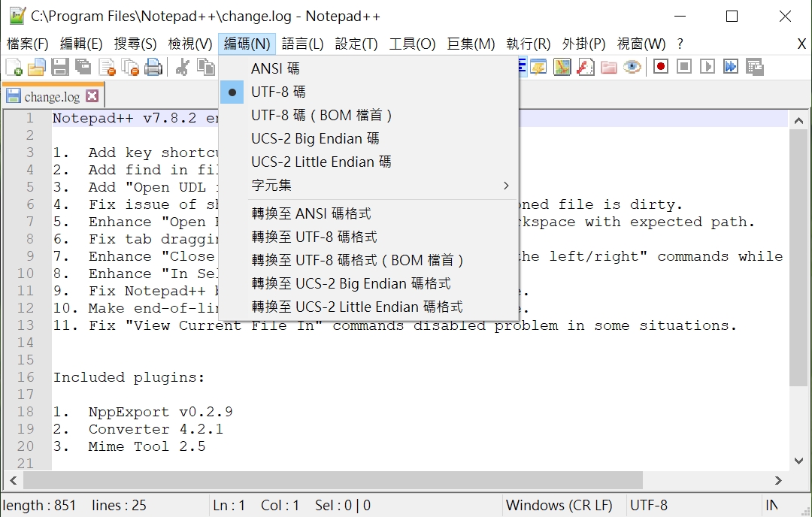
Task: Click the 'Converter 4.2.1' line
Action: 156,429
